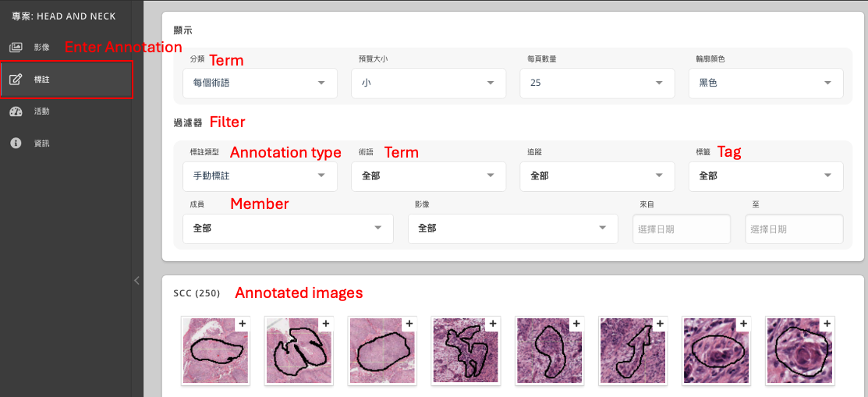Open the 標籤 tag filter dropdown
This screenshot has height=397, width=868.
point(765,176)
